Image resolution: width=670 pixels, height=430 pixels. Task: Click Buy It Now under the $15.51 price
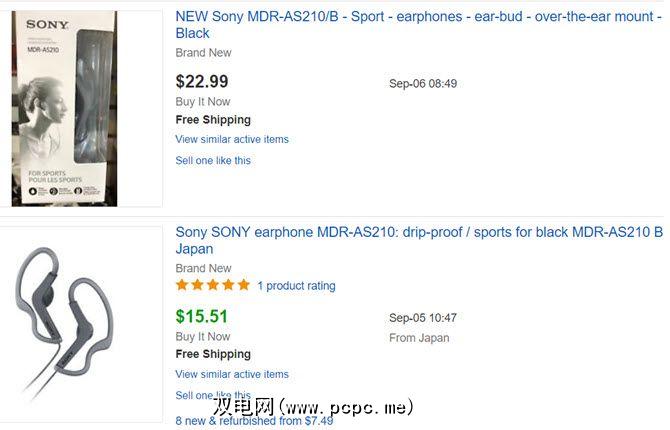(x=203, y=337)
